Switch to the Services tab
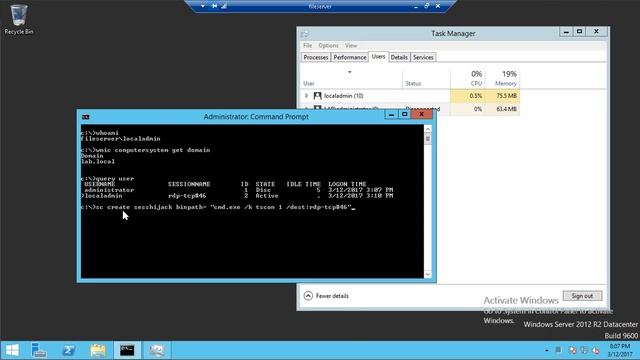640x360 pixels. pos(423,58)
